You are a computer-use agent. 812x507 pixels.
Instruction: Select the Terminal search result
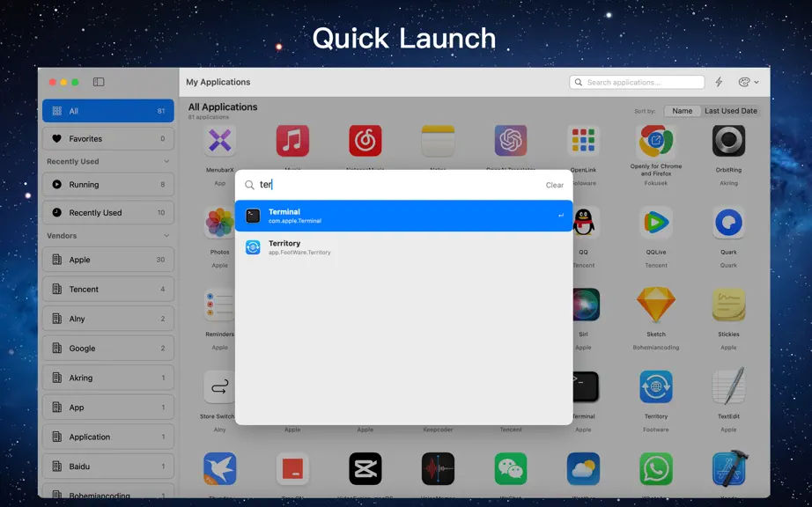(x=404, y=216)
